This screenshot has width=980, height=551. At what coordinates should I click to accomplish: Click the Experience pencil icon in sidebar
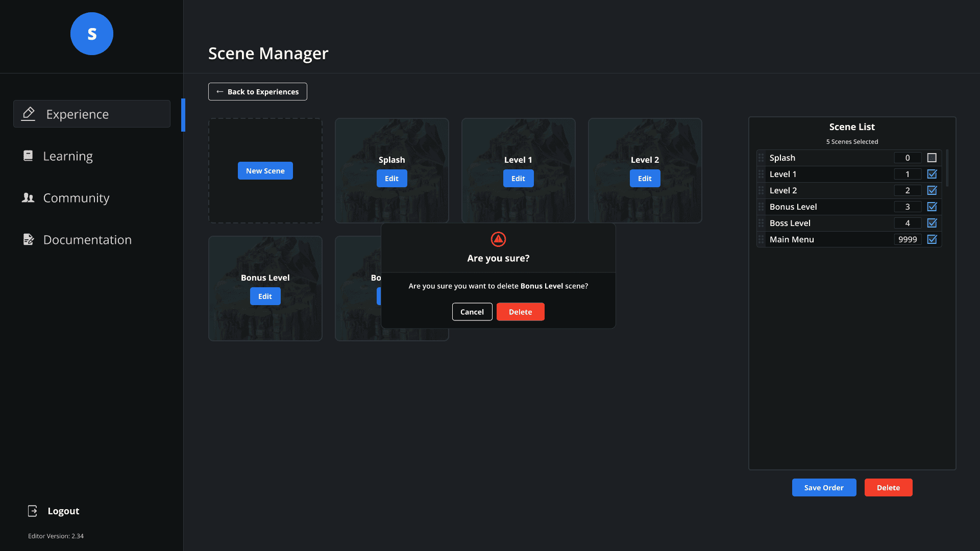[x=29, y=114]
